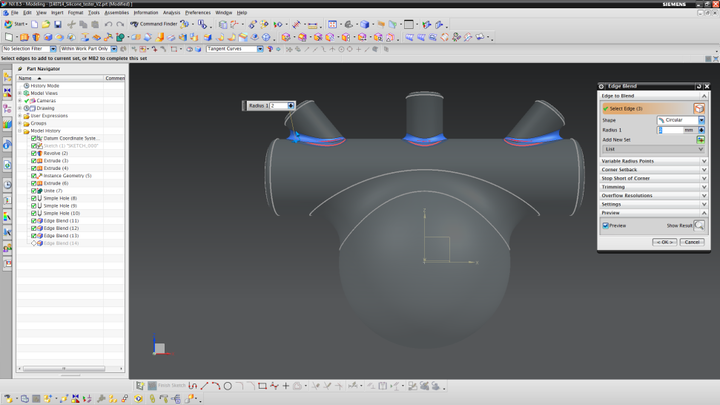Click the Select Edge cube icon

coord(699,108)
